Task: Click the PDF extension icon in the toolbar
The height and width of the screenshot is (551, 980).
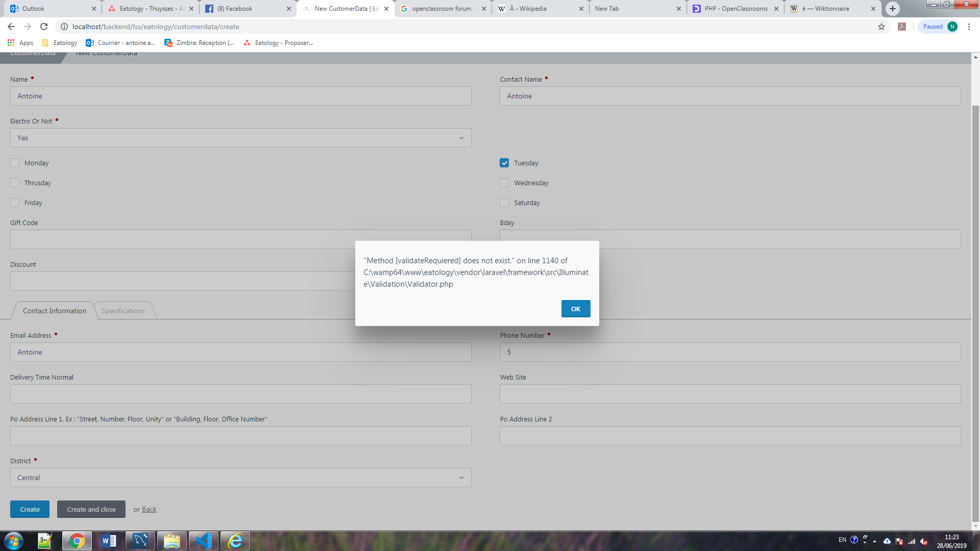Action: pyautogui.click(x=902, y=27)
